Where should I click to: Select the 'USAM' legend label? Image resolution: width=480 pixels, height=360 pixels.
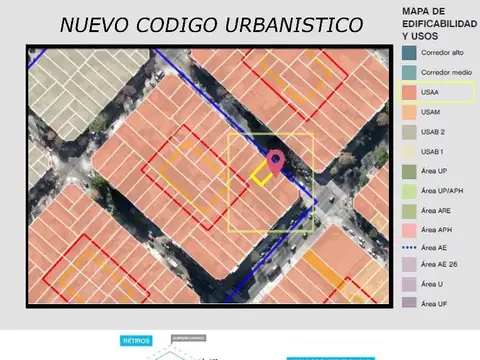pyautogui.click(x=430, y=112)
